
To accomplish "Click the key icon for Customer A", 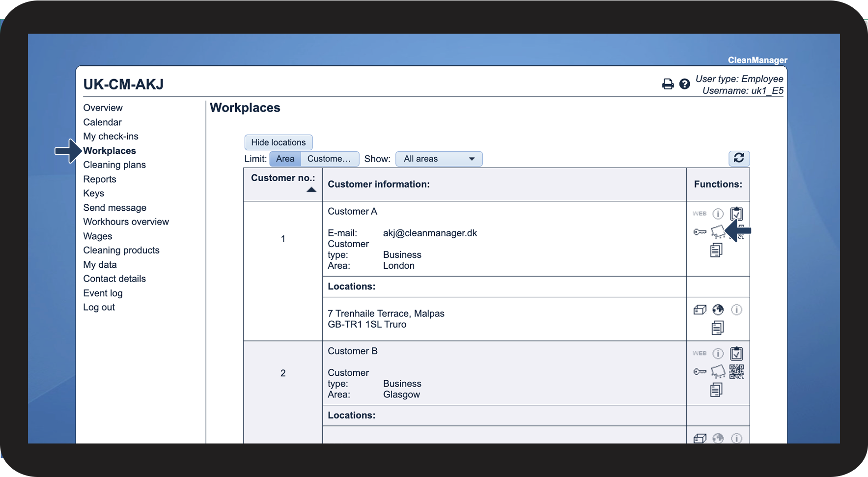I will [700, 232].
